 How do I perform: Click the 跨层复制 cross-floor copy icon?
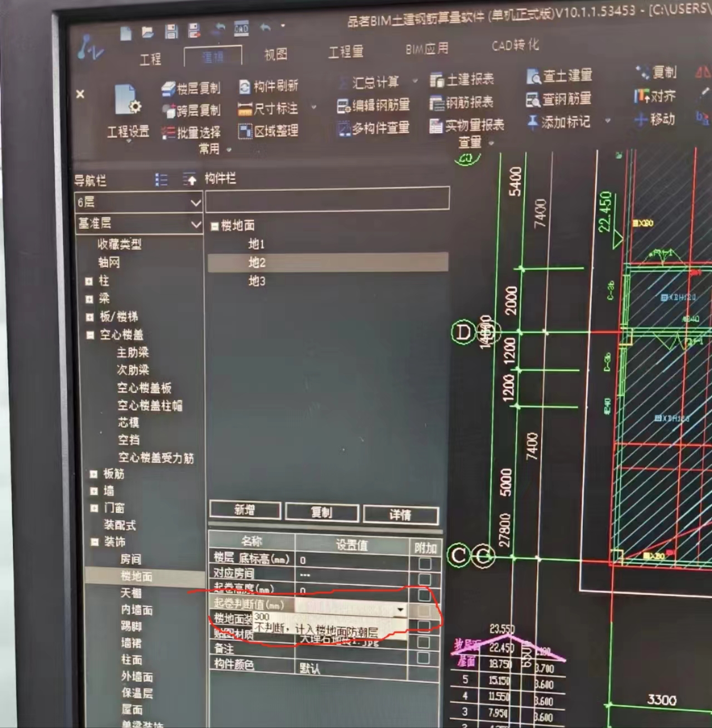pyautogui.click(x=169, y=111)
